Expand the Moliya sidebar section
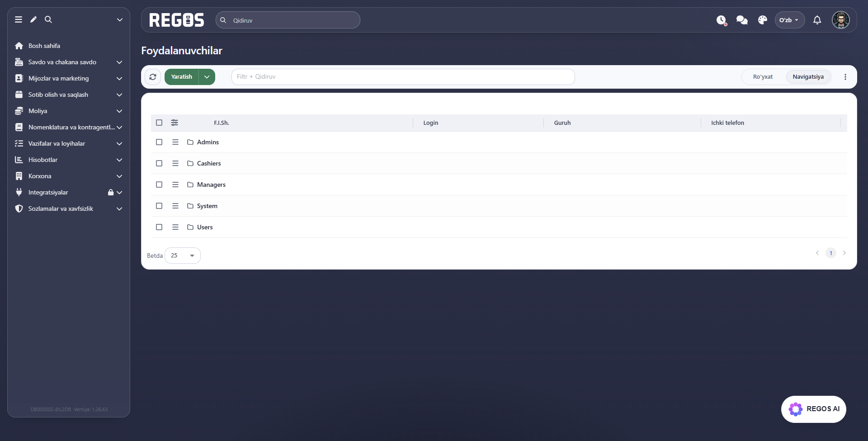The height and width of the screenshot is (441, 868). pyautogui.click(x=69, y=111)
